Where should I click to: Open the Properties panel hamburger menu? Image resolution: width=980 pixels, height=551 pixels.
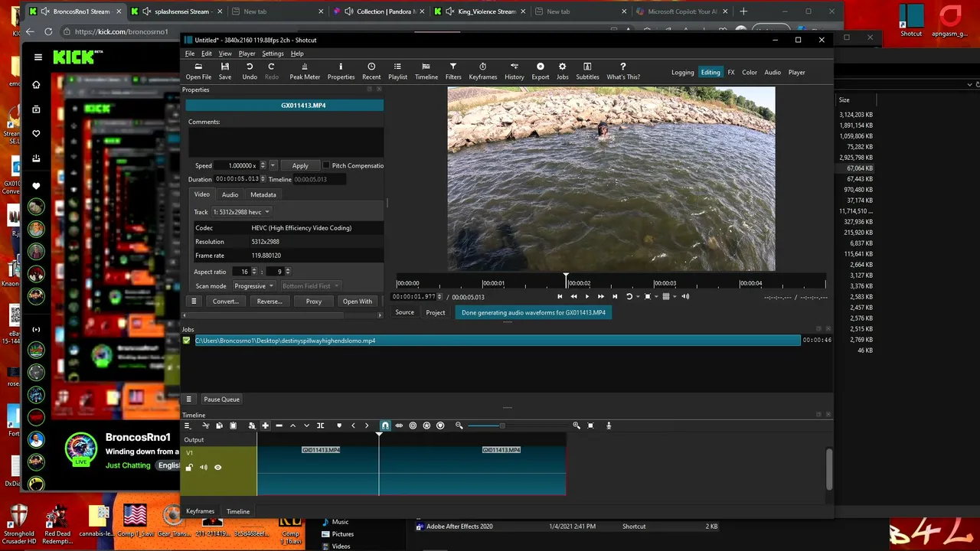tap(194, 302)
